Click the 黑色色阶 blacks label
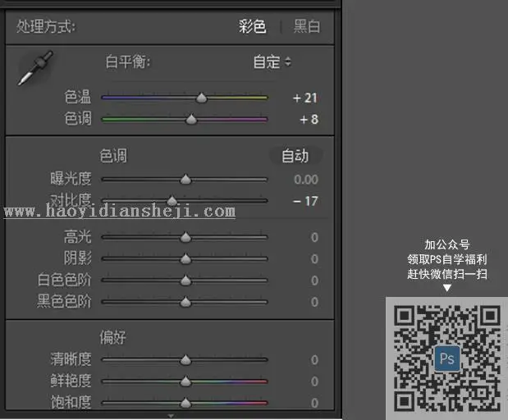 pos(64,302)
